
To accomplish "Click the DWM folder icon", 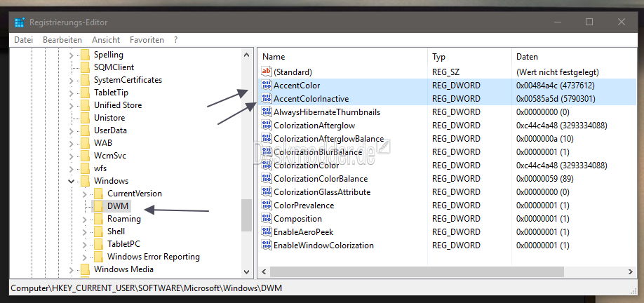I will coord(98,206).
